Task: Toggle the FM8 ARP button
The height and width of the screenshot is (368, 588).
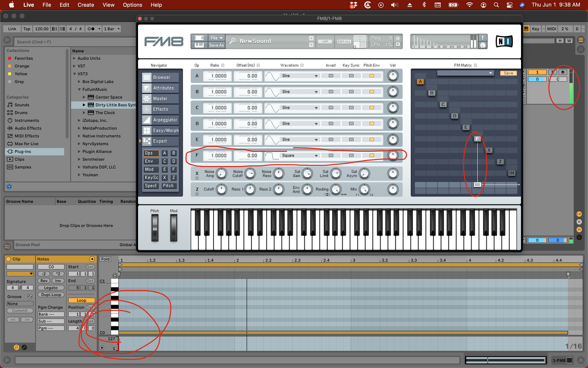Action: coord(325,41)
